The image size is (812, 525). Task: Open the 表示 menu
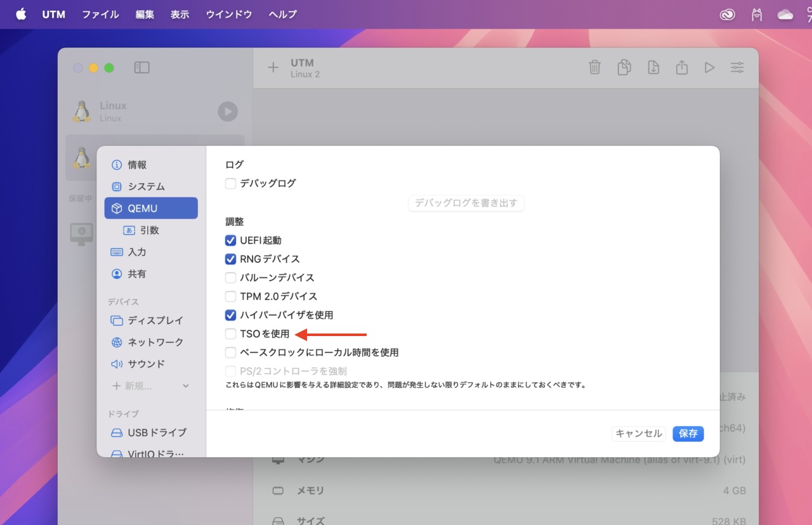[180, 14]
